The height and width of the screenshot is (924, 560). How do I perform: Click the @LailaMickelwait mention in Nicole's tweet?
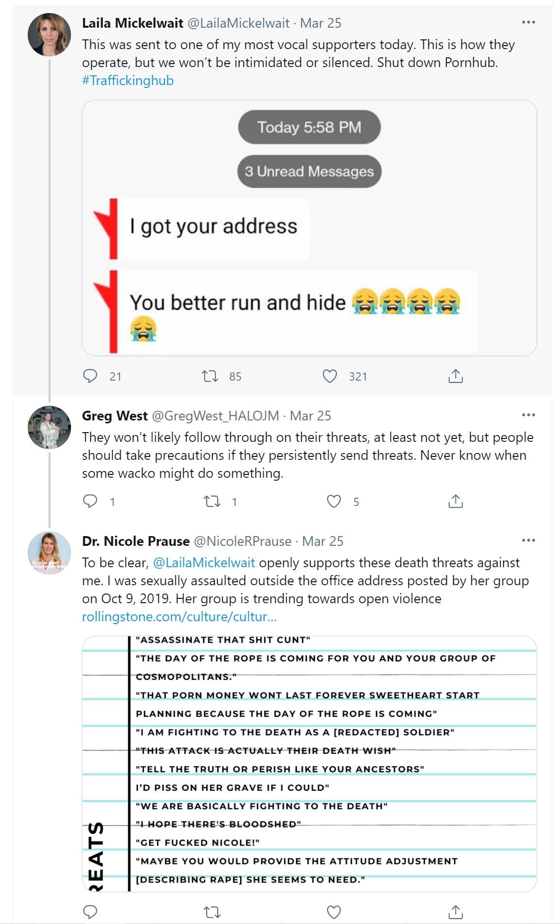204,563
